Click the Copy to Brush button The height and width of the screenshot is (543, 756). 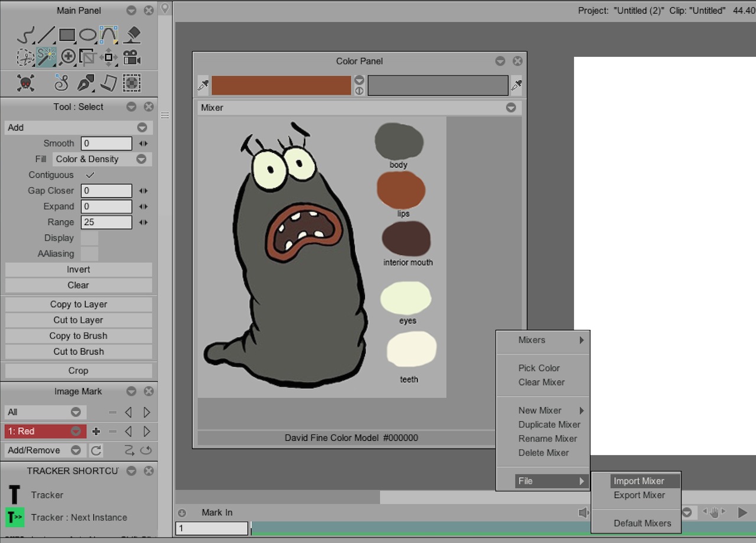coord(79,336)
